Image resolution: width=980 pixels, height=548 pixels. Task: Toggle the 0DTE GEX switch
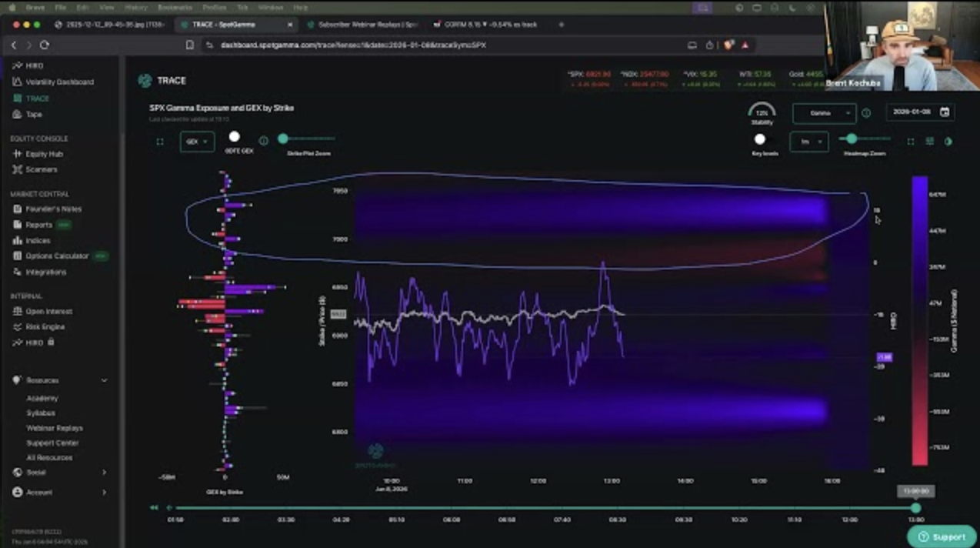coord(235,137)
